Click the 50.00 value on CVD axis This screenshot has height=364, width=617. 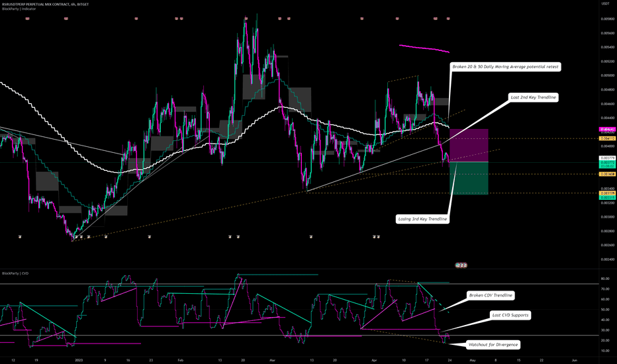click(x=605, y=309)
